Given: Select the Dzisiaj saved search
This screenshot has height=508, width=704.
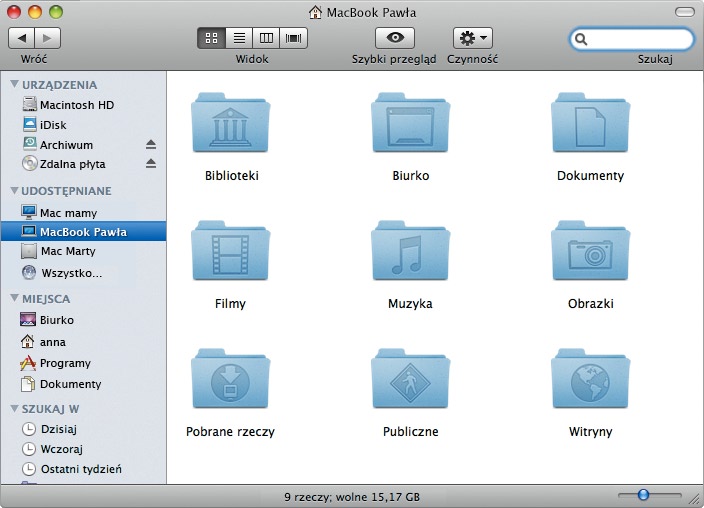Looking at the screenshot, I should tap(84, 429).
